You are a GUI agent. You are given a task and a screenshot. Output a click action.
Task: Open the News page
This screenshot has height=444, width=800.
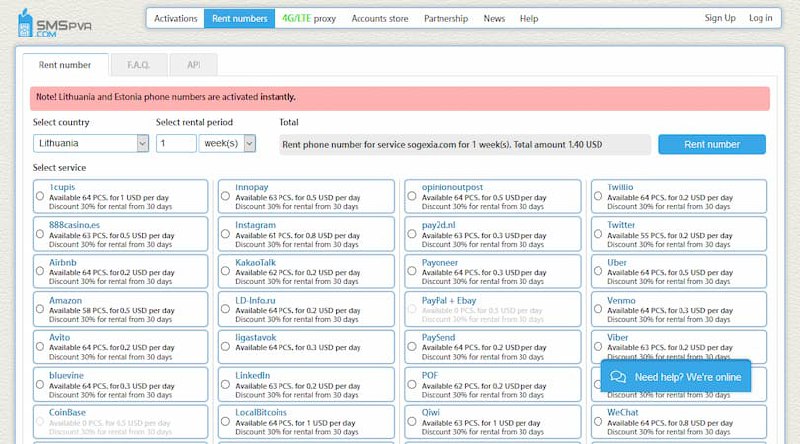pos(494,18)
